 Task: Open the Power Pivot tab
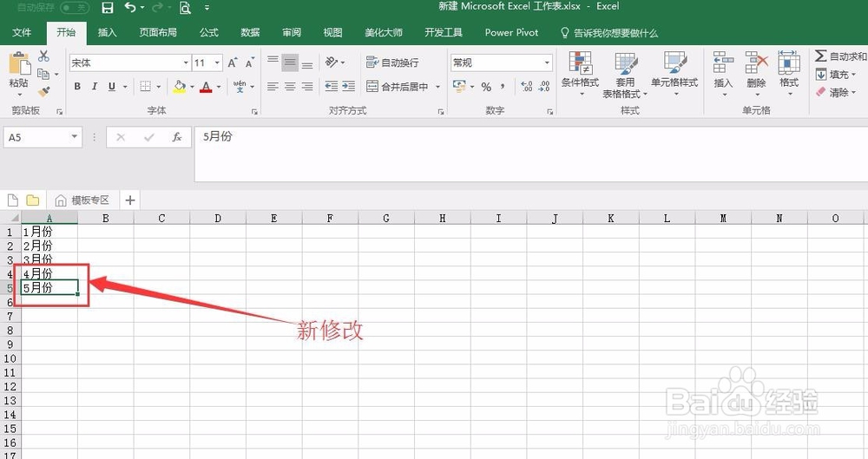511,33
